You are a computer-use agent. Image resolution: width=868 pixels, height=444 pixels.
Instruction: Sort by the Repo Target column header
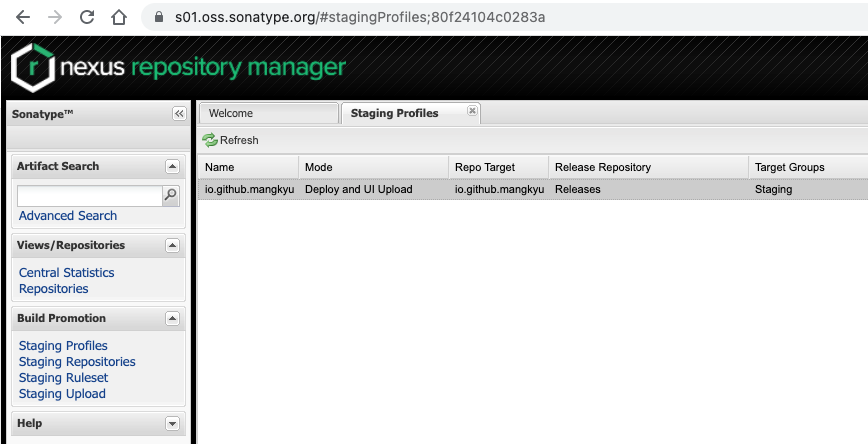tap(498, 167)
